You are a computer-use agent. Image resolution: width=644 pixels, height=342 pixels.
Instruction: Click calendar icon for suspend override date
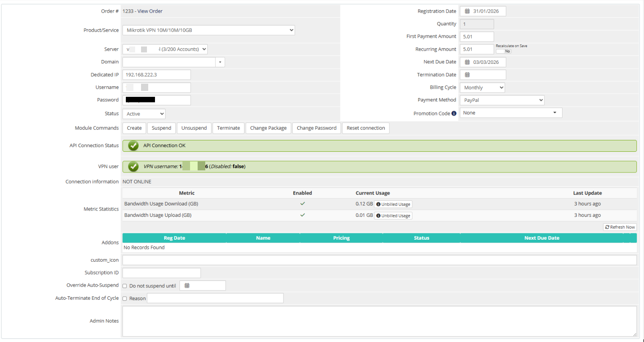click(x=187, y=286)
